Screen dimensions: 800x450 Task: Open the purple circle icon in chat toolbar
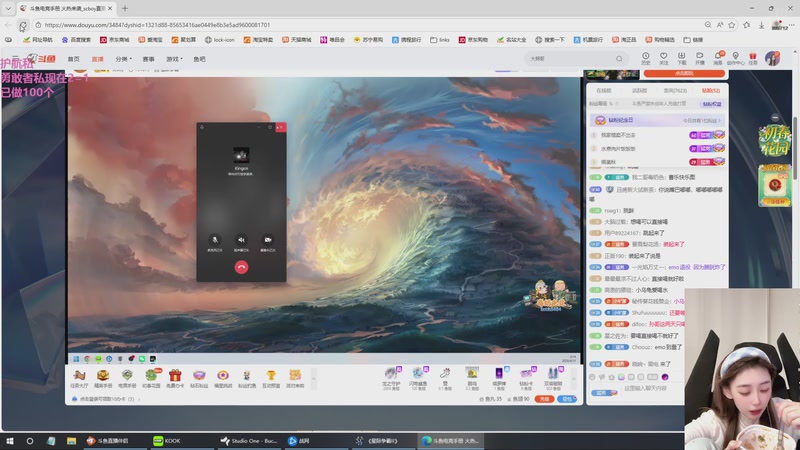point(665,377)
